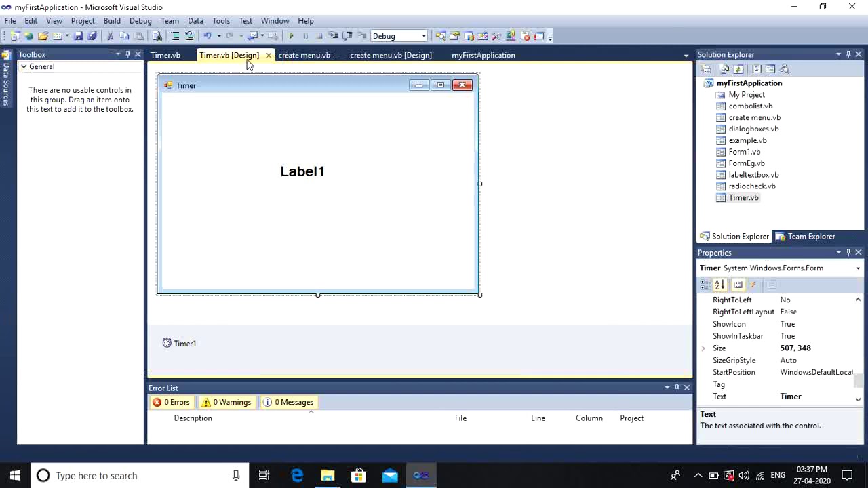Screen dimensions: 868x488
Task: Expand the Size property
Action: (703, 348)
